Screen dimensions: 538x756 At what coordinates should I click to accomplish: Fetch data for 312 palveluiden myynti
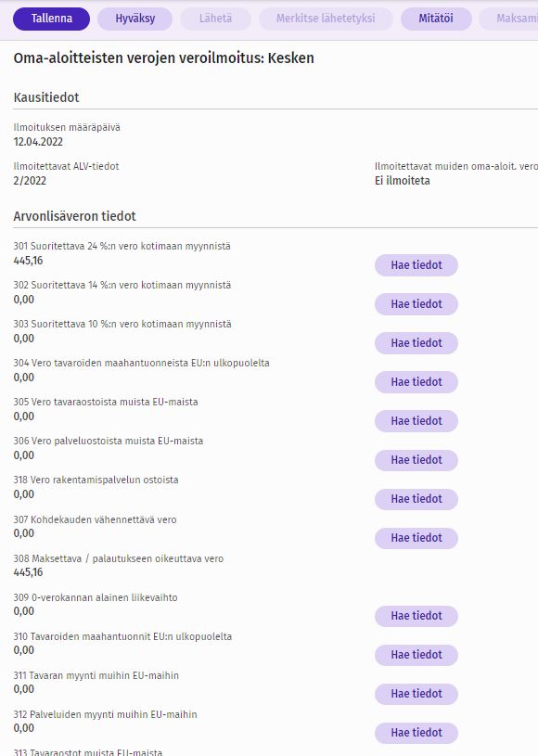tap(416, 733)
